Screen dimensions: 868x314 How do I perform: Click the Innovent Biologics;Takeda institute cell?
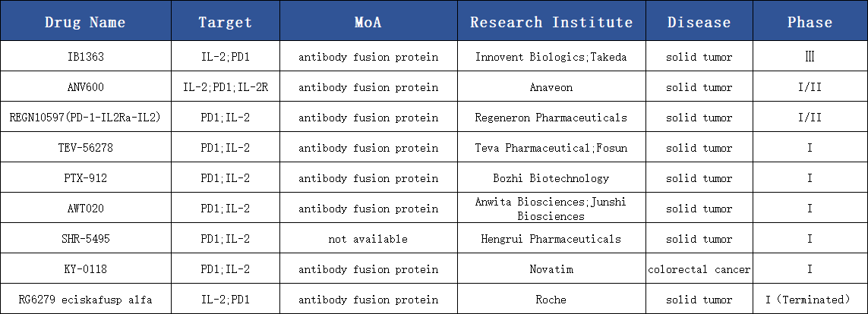click(x=551, y=57)
